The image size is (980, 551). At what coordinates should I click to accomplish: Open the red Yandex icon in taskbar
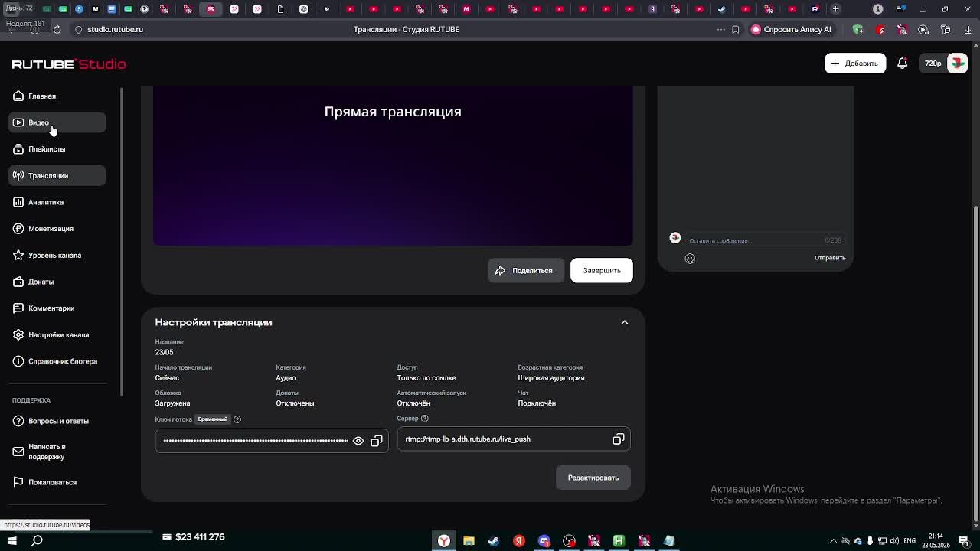[519, 540]
